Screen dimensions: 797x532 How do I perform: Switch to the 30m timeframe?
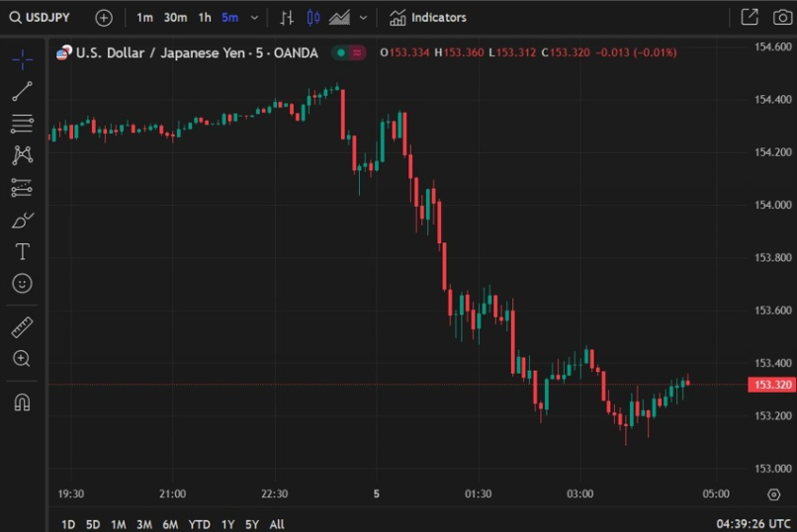tap(175, 18)
